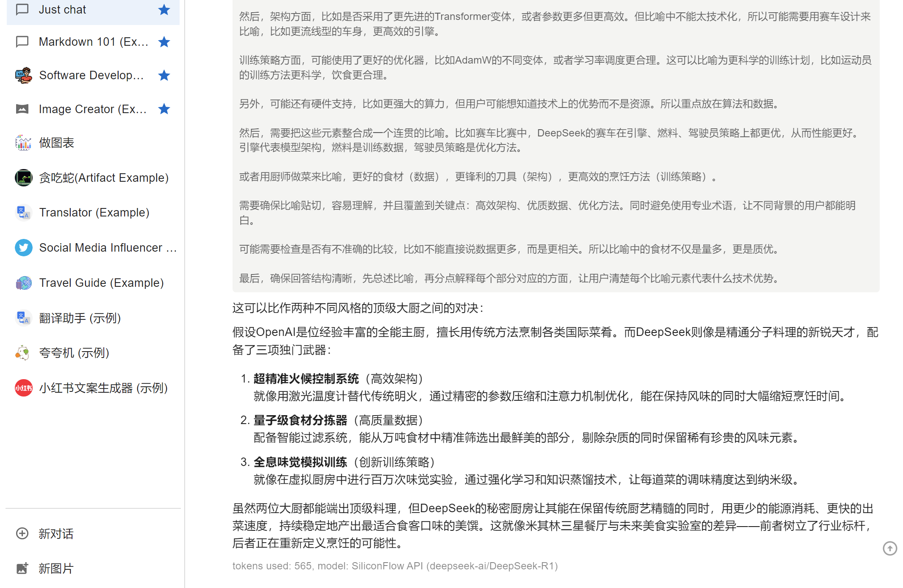Image resolution: width=903 pixels, height=588 pixels.
Task: Select the Just chat session
Action: pos(62,10)
